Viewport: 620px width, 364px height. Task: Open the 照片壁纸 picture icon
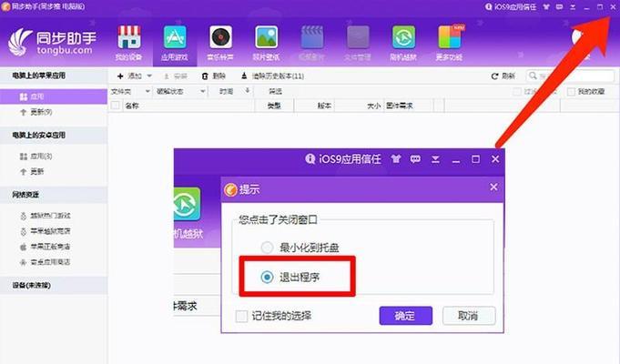[266, 37]
